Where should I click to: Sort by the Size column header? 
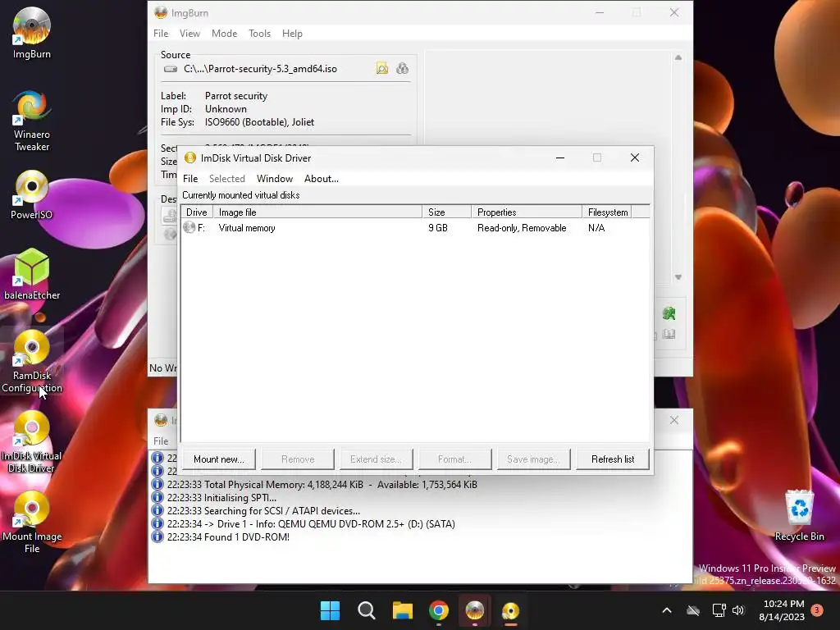click(x=447, y=212)
